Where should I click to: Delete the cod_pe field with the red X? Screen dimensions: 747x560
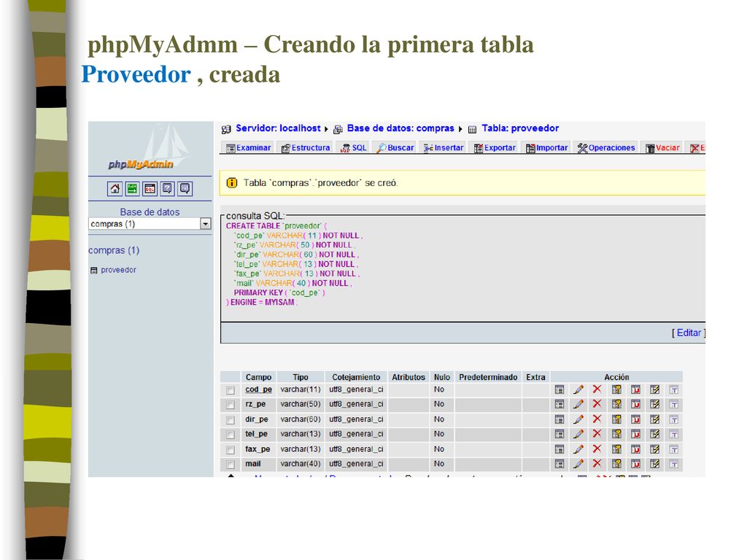tap(597, 389)
